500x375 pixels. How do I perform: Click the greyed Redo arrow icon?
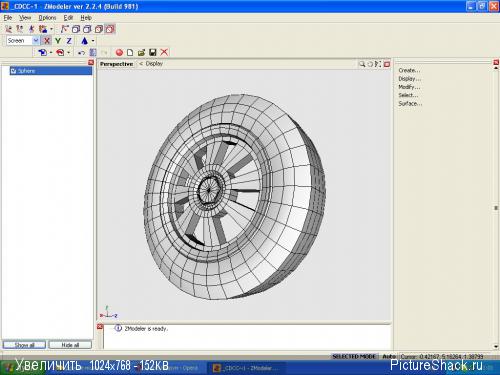[104, 53]
